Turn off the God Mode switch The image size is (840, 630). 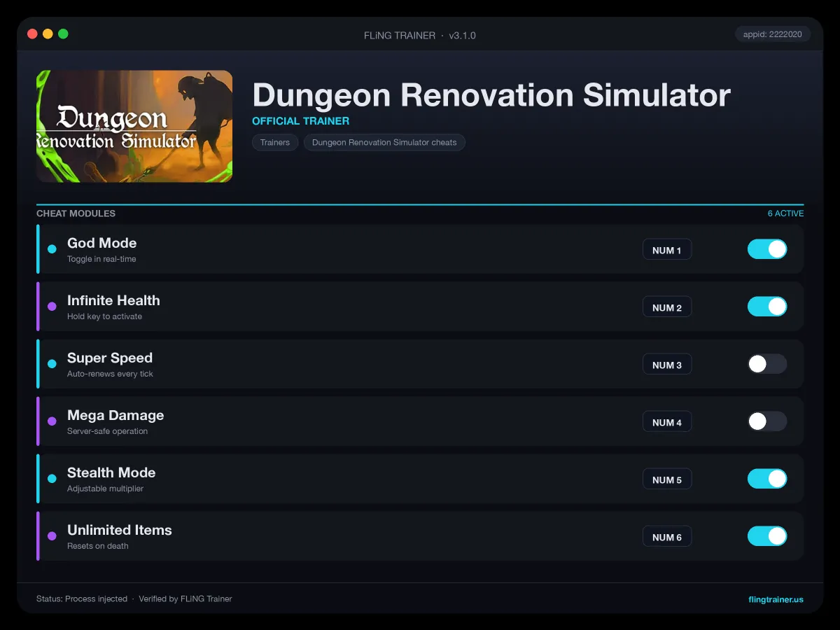[x=767, y=249]
